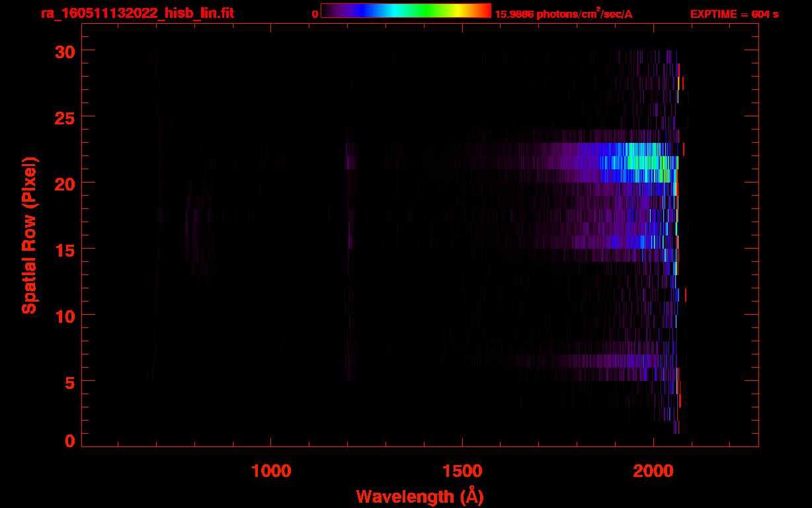Click the 15.9886 photons/cm²/sec/A label
Viewport: 812px width, 508px height.
[563, 14]
